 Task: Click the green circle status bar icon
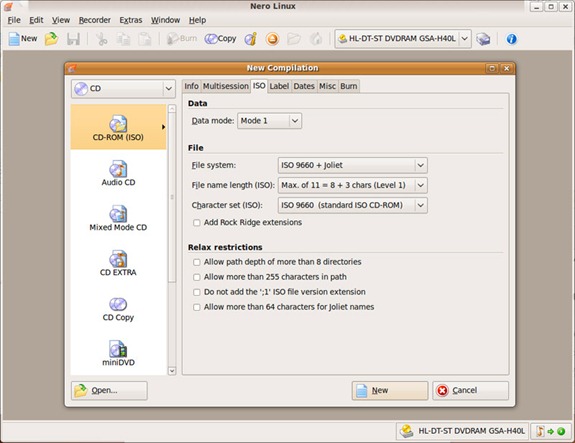click(561, 431)
